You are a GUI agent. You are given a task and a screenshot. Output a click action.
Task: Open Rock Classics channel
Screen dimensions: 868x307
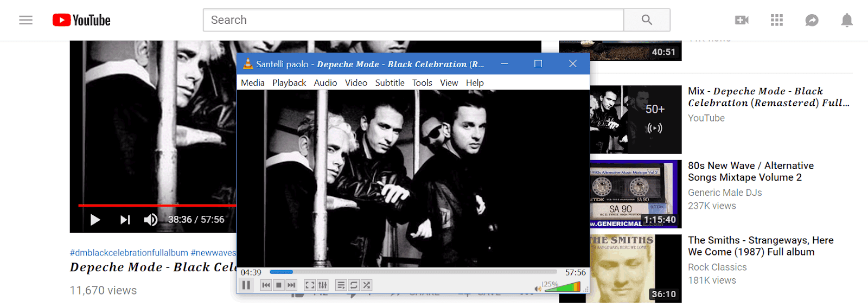click(x=717, y=267)
